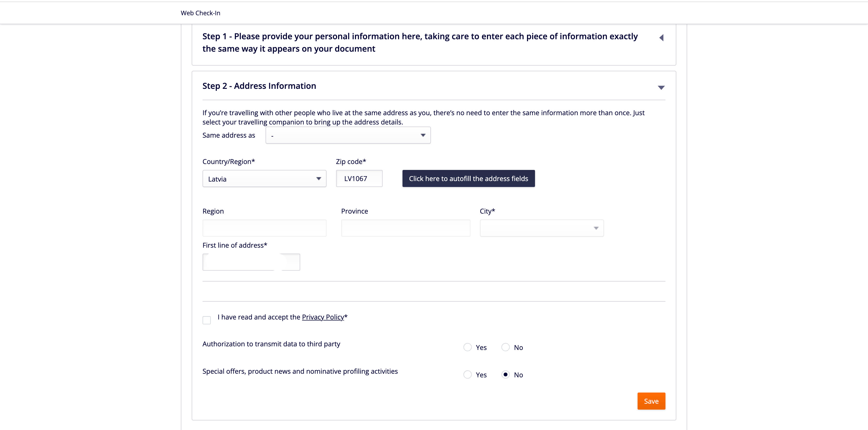Expand Step 1 using the left-pointing arrow
This screenshot has width=868, height=430.
[661, 38]
